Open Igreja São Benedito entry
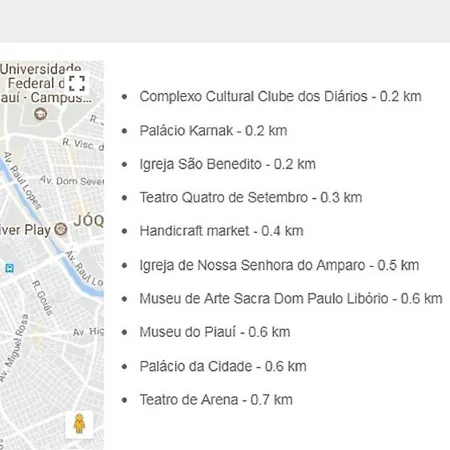 227,164
